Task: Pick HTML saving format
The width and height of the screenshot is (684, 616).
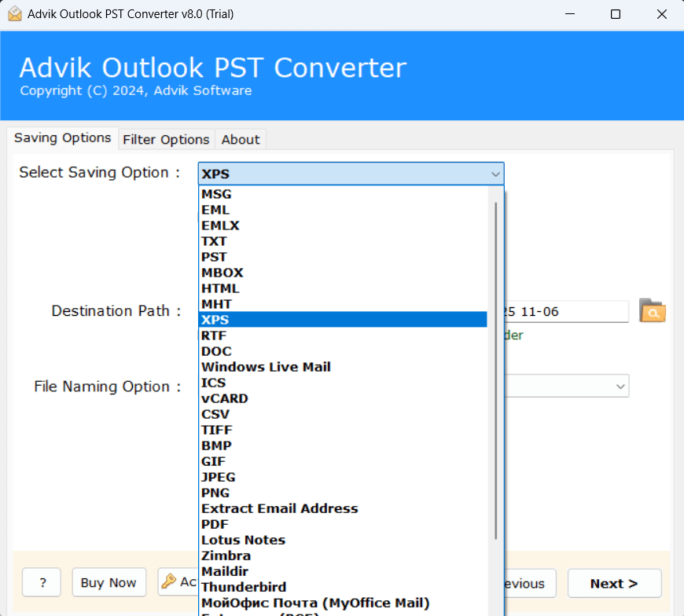Action: tap(343, 288)
